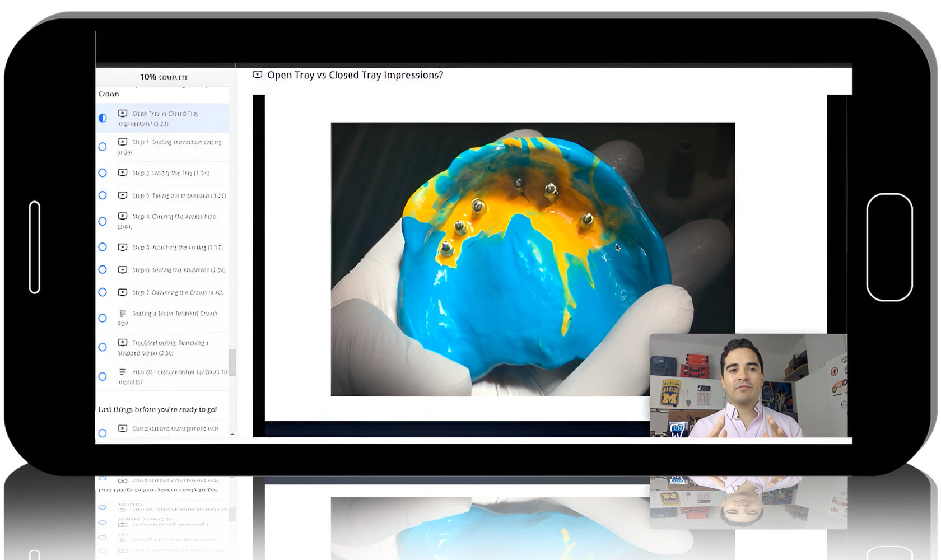
Task: Toggle half-filled progress circle for Open Tray lesson
Action: pos(103,118)
